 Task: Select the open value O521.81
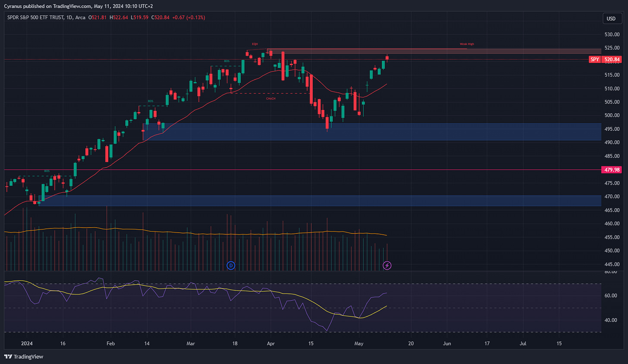97,18
